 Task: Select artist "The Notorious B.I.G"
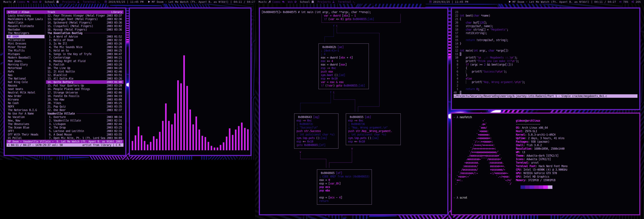point(22,110)
